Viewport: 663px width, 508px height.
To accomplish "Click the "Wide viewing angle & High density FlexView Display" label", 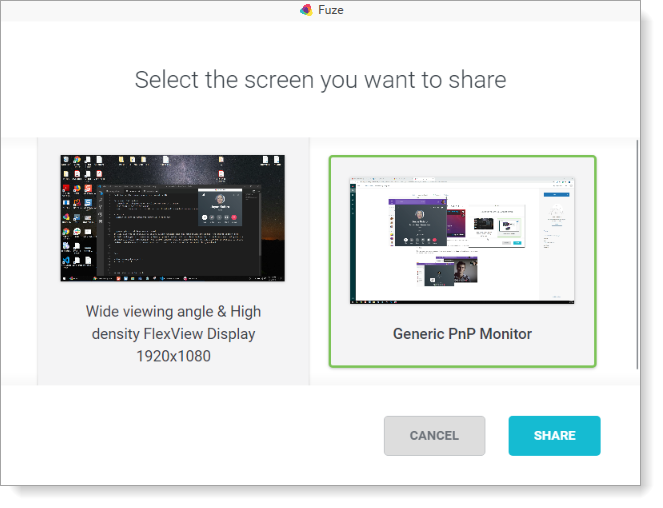I will 173,334.
